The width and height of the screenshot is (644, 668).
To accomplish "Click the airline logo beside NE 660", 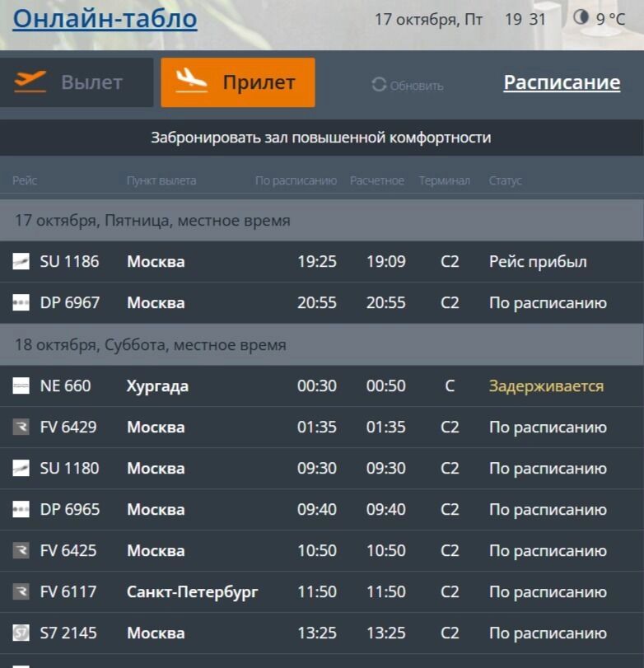I will click(x=21, y=385).
